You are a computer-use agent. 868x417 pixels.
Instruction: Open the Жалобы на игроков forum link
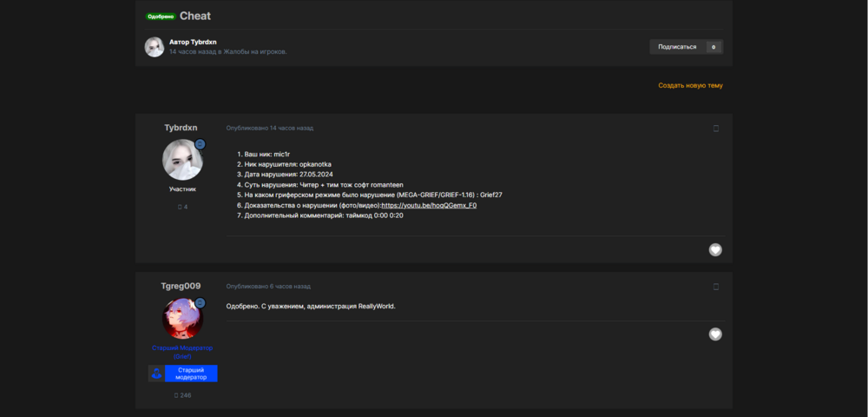click(x=254, y=51)
